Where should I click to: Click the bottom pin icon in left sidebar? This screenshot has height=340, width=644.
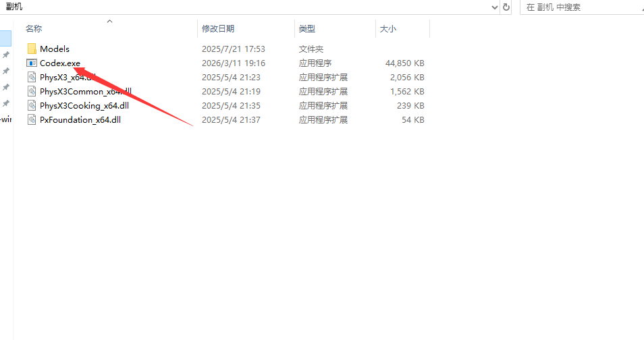coord(6,103)
